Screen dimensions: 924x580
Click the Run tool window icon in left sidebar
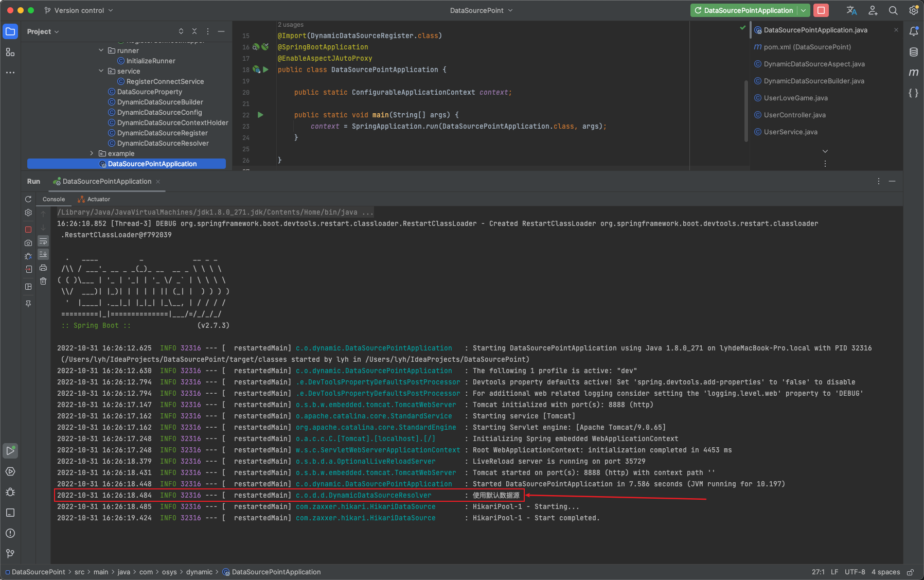click(10, 451)
